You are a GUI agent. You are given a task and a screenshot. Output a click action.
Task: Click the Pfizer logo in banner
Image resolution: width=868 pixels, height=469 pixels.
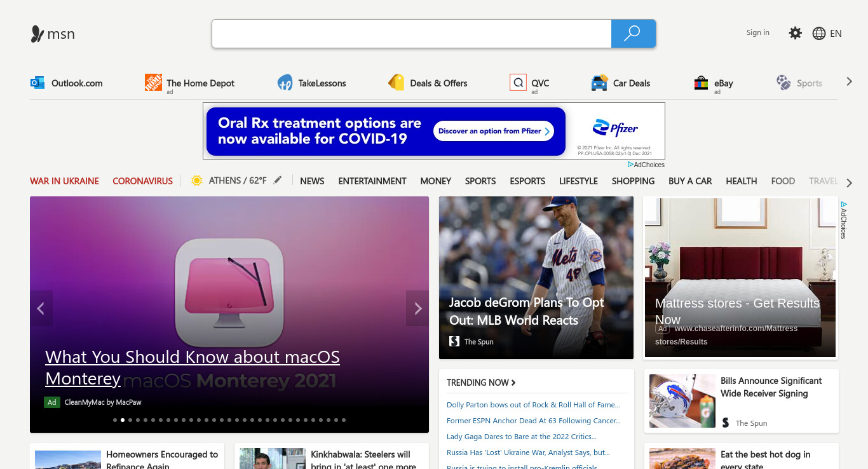point(615,128)
